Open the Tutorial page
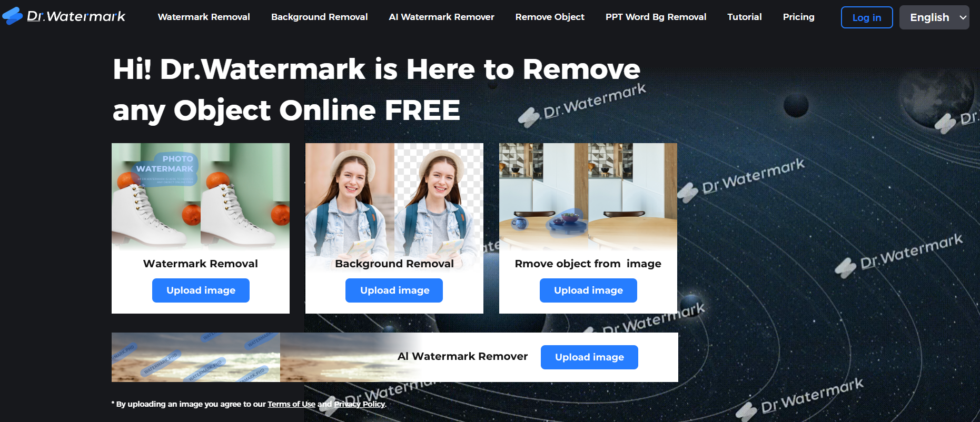The image size is (980, 422). pos(744,17)
